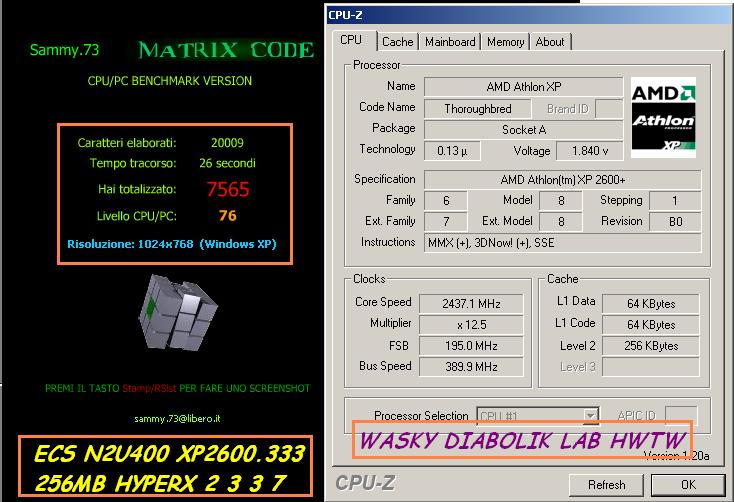Click the AMD Athlon XP logo
Viewport: 734px width, 502px height.
click(x=663, y=118)
